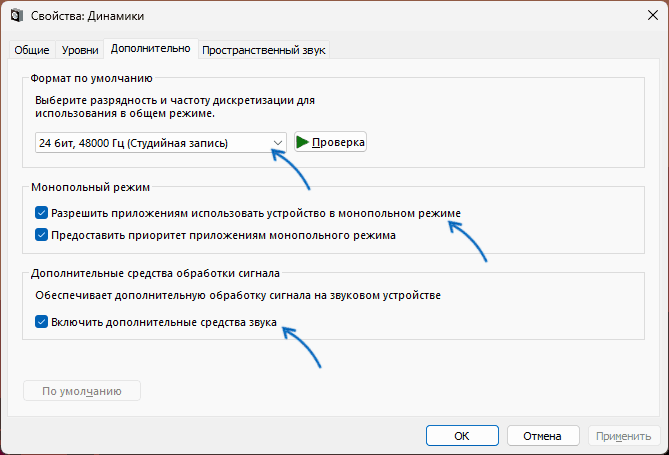Click the Применить button
This screenshot has width=669, height=455.
click(x=623, y=436)
